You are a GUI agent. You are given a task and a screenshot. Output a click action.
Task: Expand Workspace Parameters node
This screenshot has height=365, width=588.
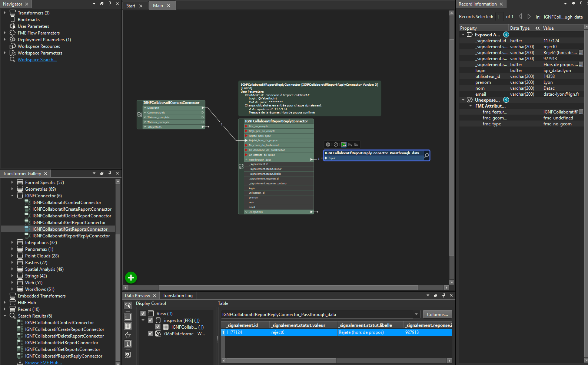[x=5, y=53]
